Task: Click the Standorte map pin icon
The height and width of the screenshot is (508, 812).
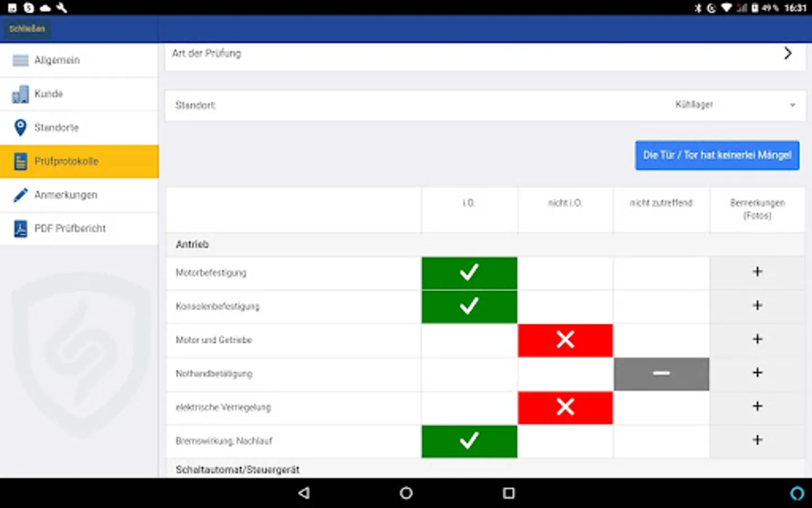Action: [x=20, y=128]
